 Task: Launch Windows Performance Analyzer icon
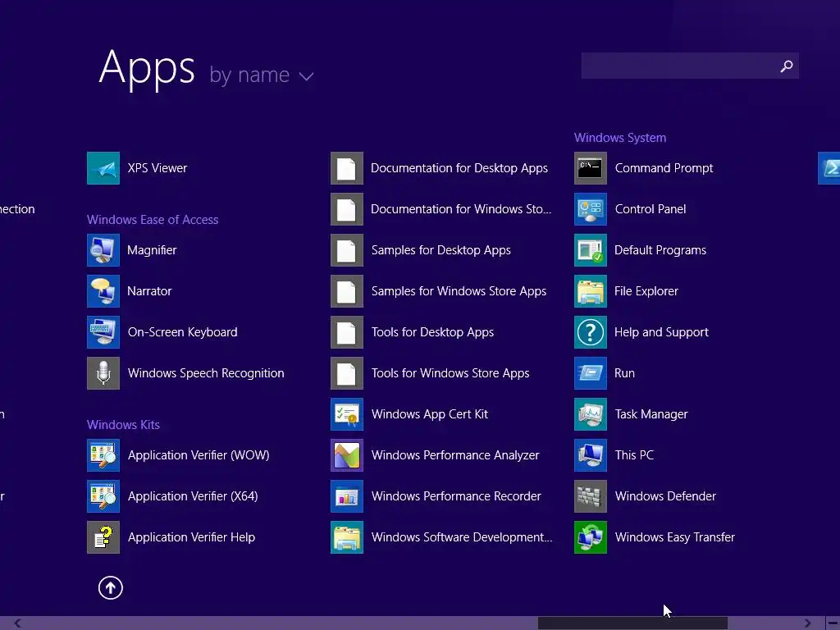pyautogui.click(x=347, y=455)
